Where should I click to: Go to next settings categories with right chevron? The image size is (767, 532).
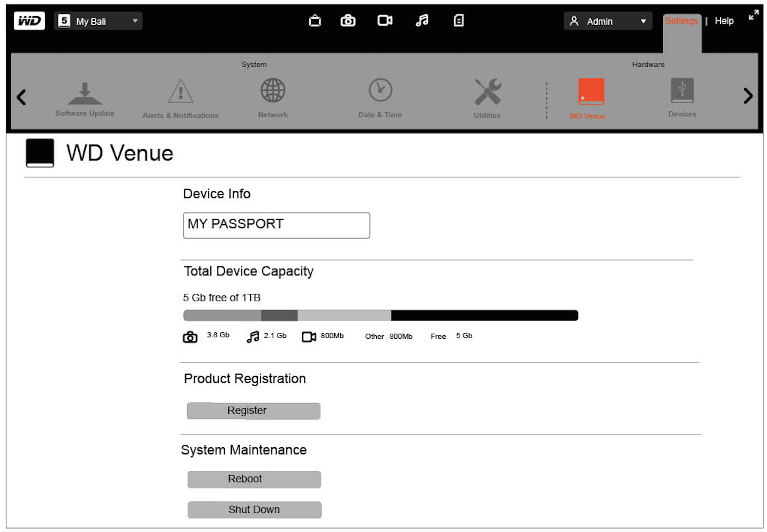click(x=748, y=96)
